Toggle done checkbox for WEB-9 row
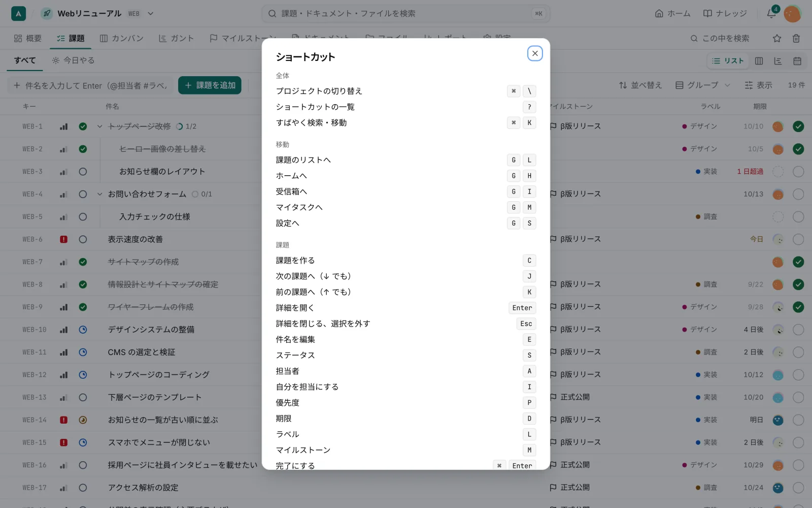Viewport: 812px width, 508px height. click(798, 307)
